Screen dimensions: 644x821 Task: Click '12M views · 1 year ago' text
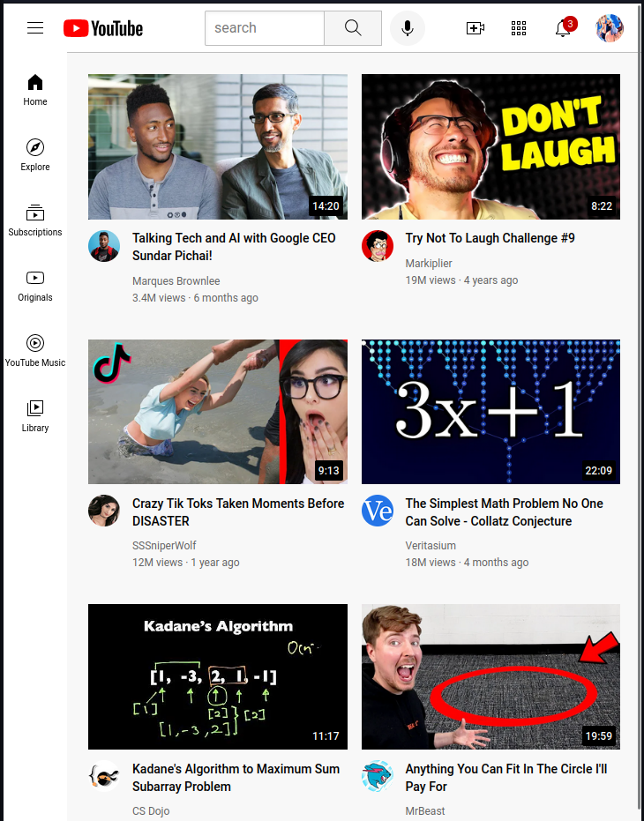[185, 563]
